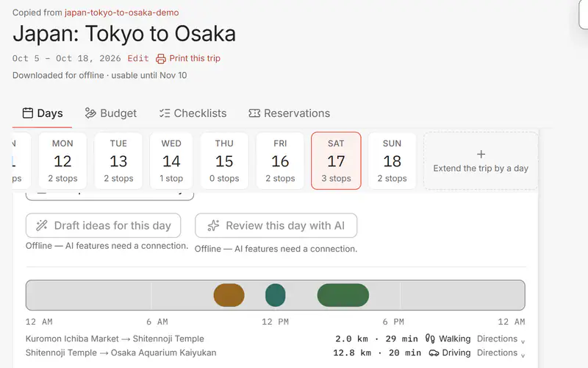
Task: Click Downloaded for offline status text
Action: [99, 75]
